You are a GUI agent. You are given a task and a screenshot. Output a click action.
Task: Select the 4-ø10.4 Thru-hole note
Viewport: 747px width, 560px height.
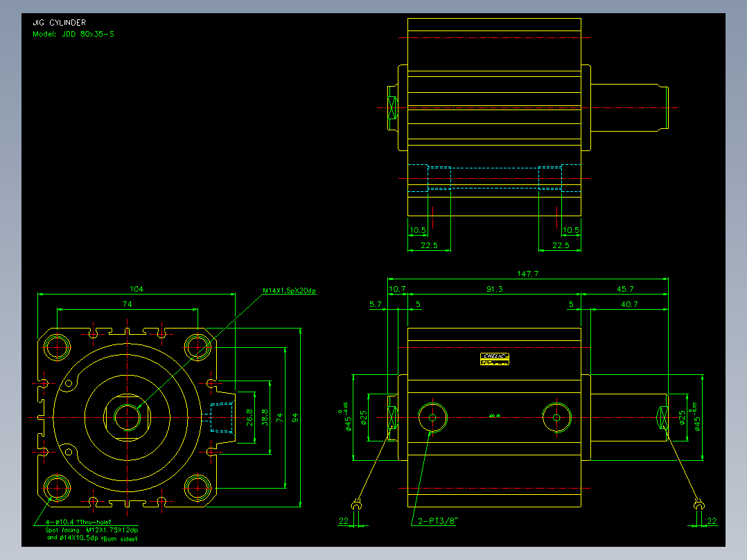(78, 522)
